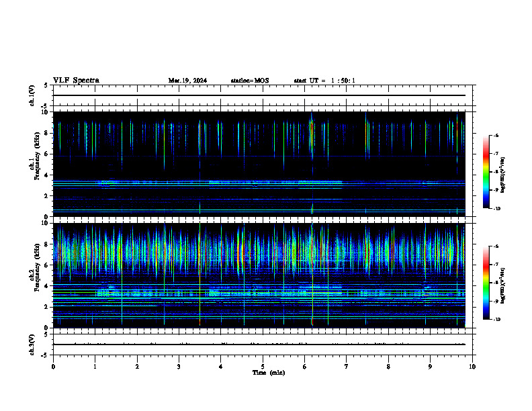Select the "Mar.19, 2024" date text
The height and width of the screenshot is (411, 532).
187,81
